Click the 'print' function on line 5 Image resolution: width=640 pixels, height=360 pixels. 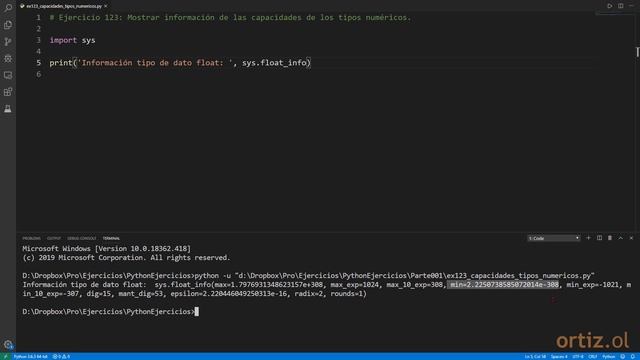click(x=61, y=63)
